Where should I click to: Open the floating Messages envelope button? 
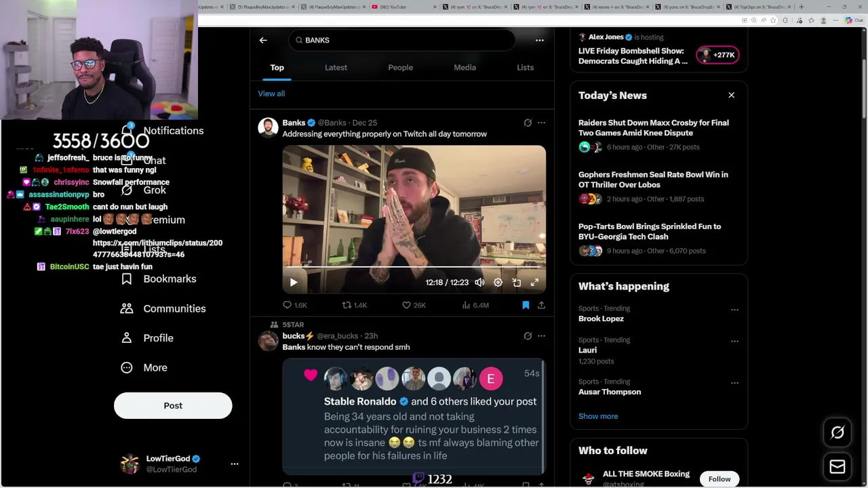pyautogui.click(x=837, y=466)
